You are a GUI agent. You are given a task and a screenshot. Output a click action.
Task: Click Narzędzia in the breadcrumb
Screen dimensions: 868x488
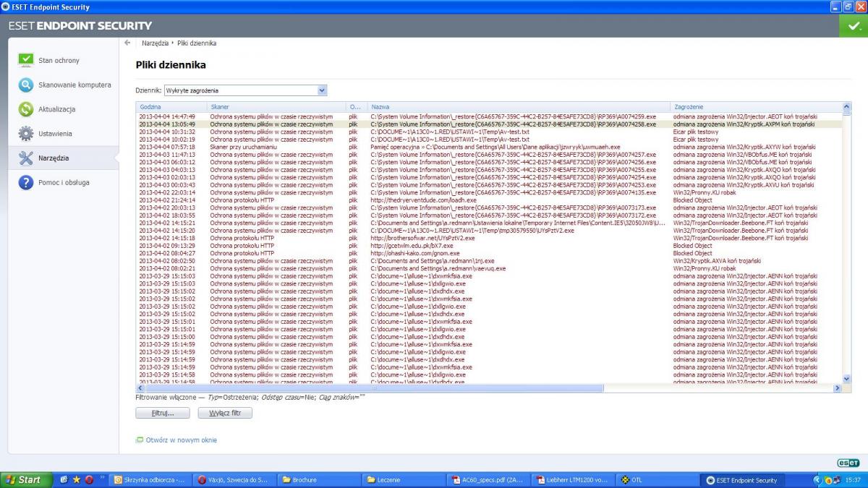coord(156,43)
